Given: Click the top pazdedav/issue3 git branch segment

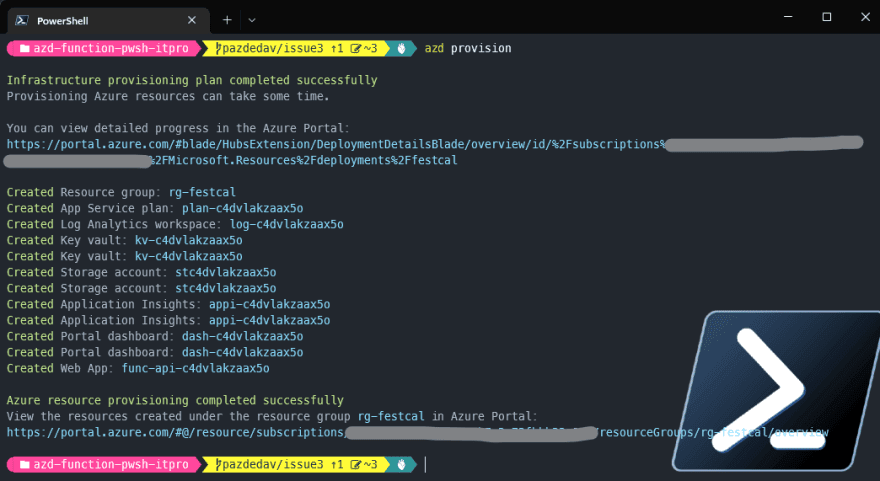Looking at the screenshot, I should click(x=295, y=48).
